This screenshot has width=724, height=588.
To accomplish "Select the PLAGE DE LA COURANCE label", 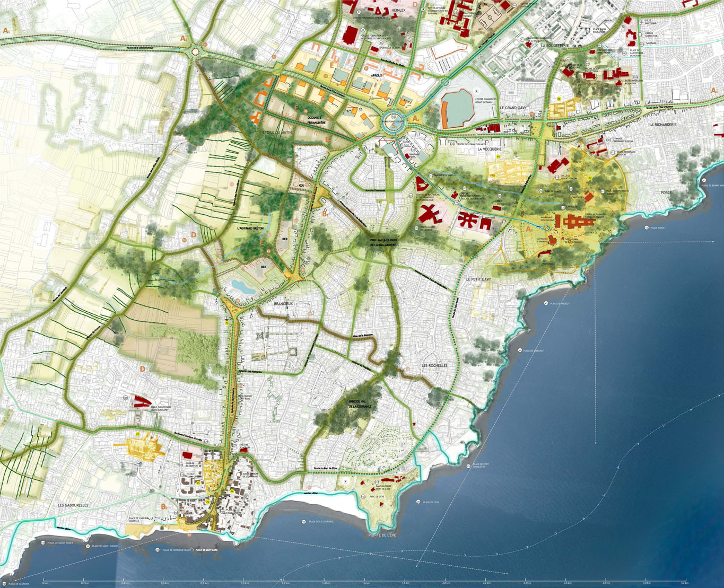I will (x=320, y=522).
